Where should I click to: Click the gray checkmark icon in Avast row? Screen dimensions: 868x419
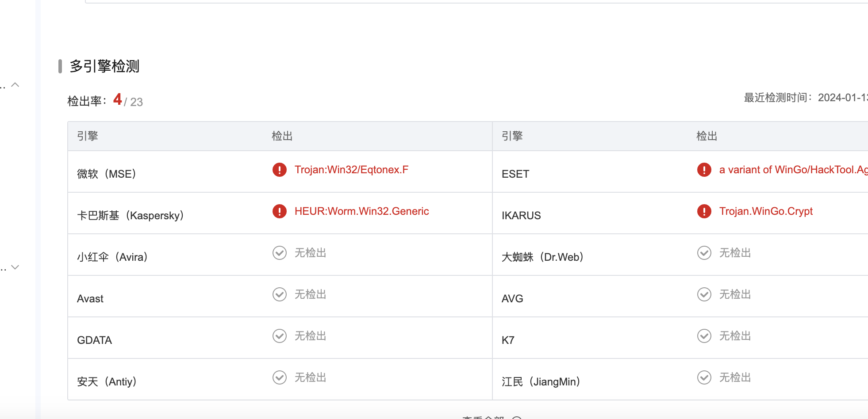point(279,294)
